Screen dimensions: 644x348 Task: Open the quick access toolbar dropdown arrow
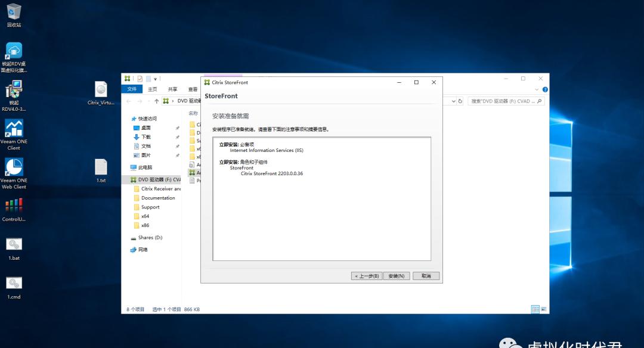(155, 79)
